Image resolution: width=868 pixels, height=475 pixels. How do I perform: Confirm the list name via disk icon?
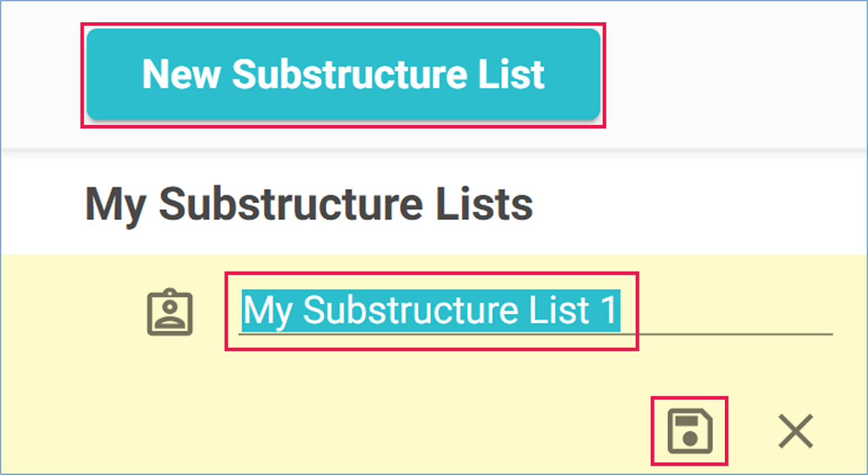(689, 431)
